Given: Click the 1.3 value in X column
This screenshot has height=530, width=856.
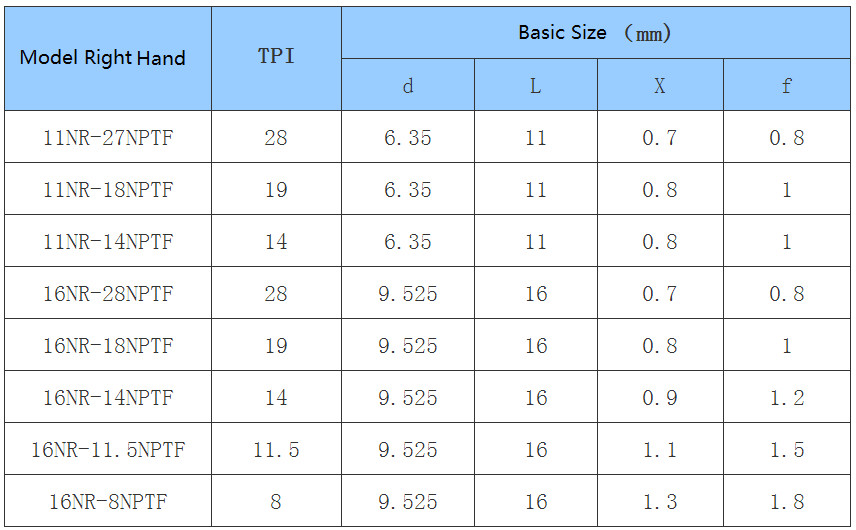Looking at the screenshot, I should pos(661,501).
